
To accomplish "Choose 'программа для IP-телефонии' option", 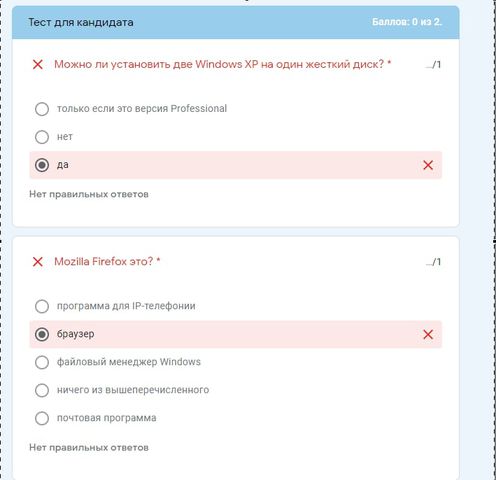I will (x=42, y=306).
